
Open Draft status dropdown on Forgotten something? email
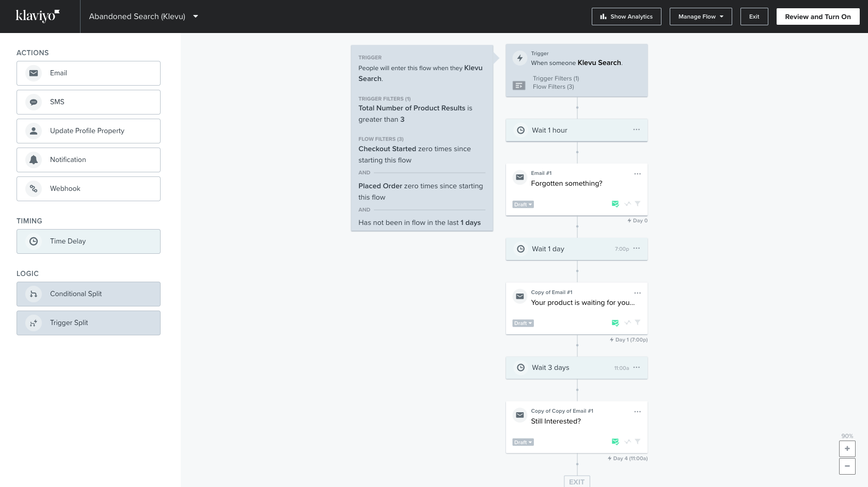tap(523, 205)
